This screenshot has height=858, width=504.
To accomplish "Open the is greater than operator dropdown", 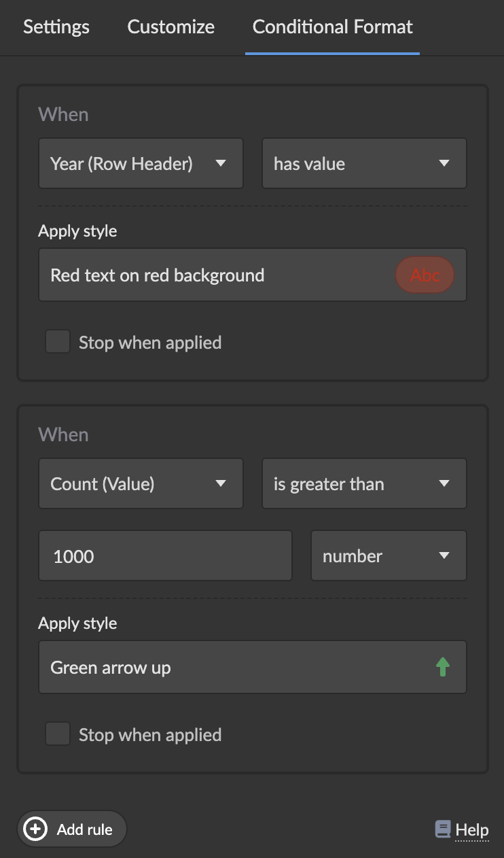I will click(363, 484).
